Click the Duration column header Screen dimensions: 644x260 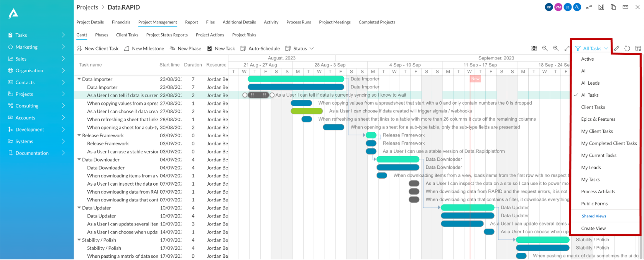click(193, 65)
